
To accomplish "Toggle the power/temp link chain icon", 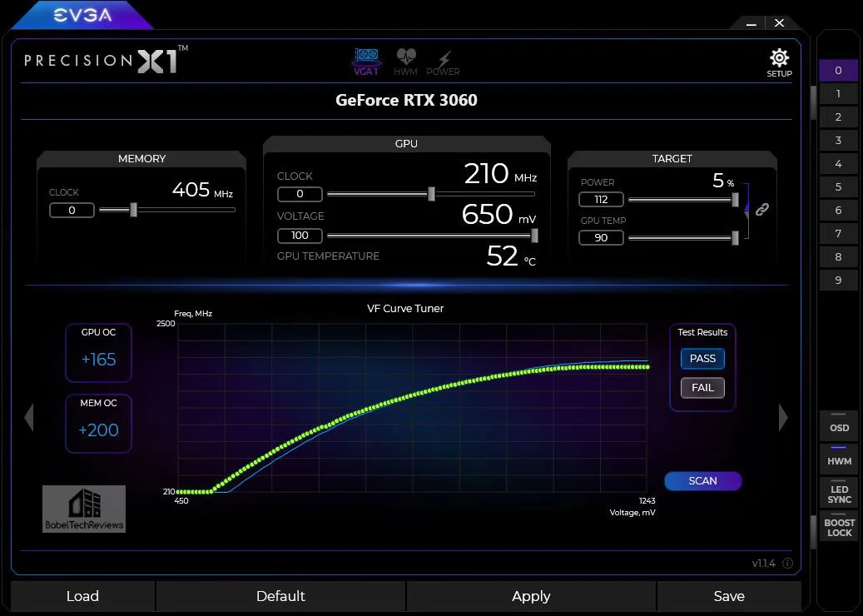I will click(x=761, y=209).
